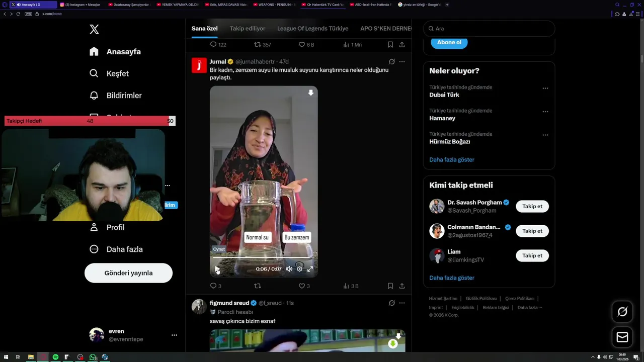Screen dimensions: 644x362
Task: Reply to top post with 122 comments
Action: click(218, 45)
